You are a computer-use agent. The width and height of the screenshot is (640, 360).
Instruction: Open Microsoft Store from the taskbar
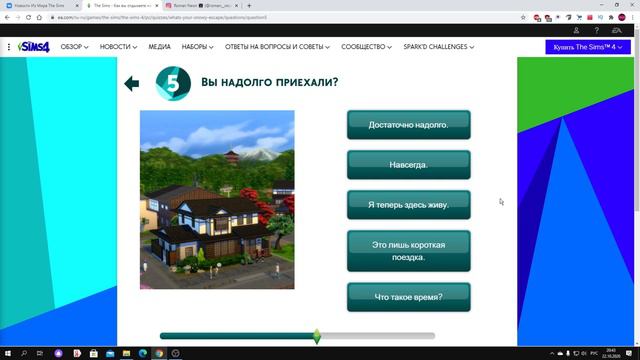[x=93, y=353]
